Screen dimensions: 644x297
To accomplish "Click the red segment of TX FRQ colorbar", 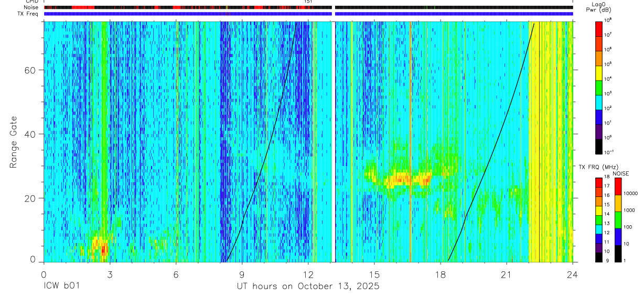I will [599, 183].
